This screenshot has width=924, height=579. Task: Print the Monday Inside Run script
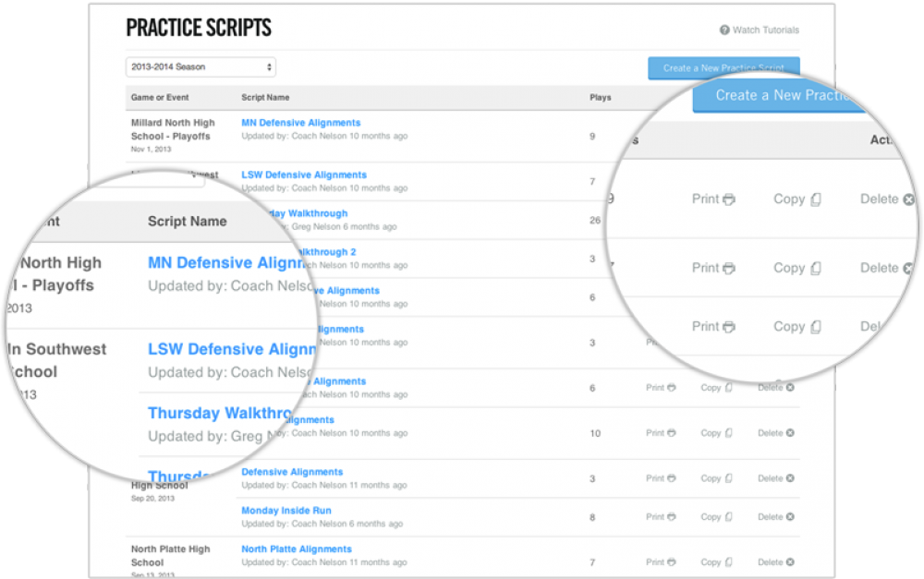pyautogui.click(x=661, y=516)
